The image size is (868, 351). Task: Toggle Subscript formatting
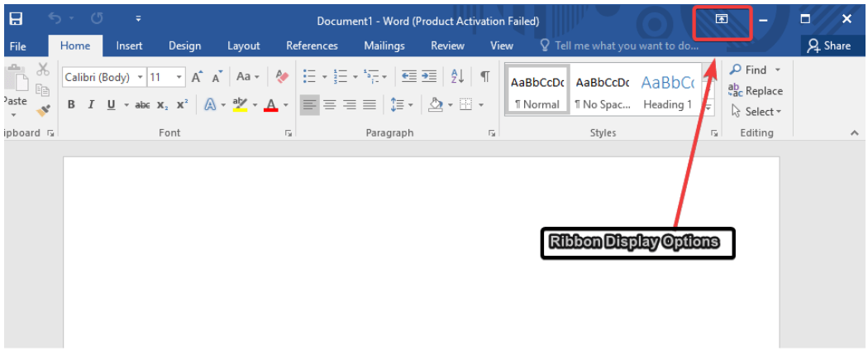[x=162, y=105]
